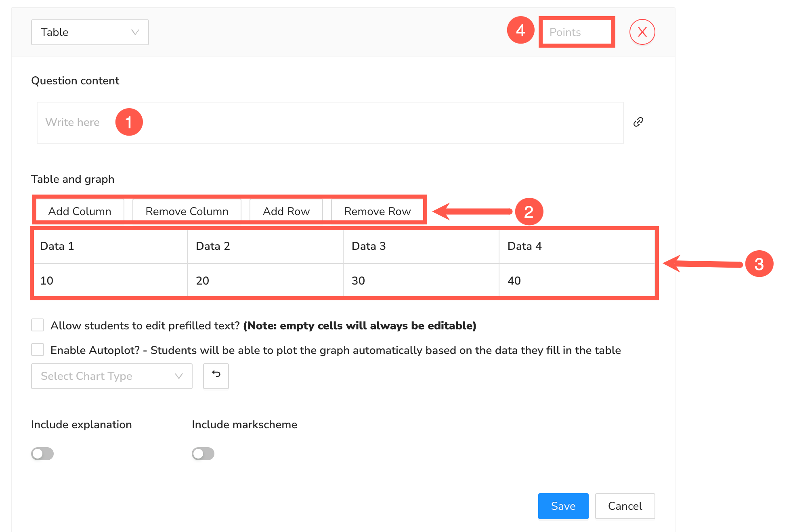Viewport: 793px width, 532px height.
Task: Expand the Select Chart Type dropdown
Action: pos(111,376)
